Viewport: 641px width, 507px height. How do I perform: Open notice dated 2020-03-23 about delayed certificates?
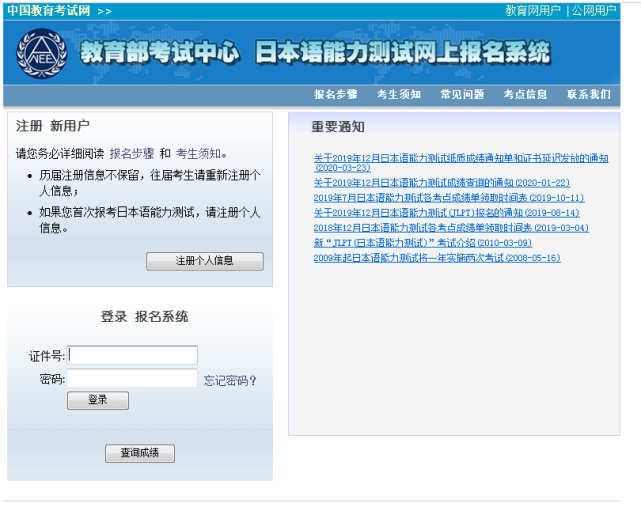pos(461,162)
